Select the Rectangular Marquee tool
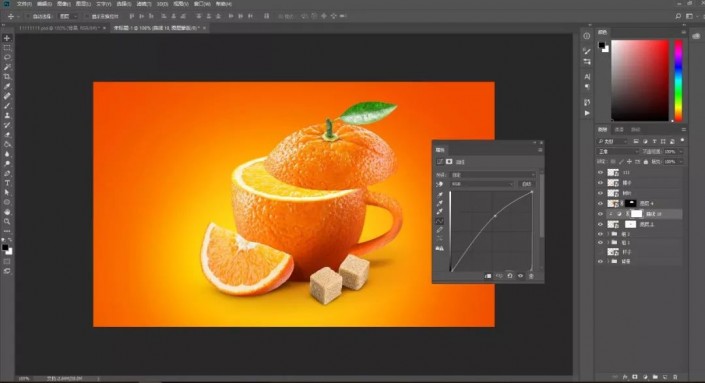The image size is (705, 383). (7, 48)
